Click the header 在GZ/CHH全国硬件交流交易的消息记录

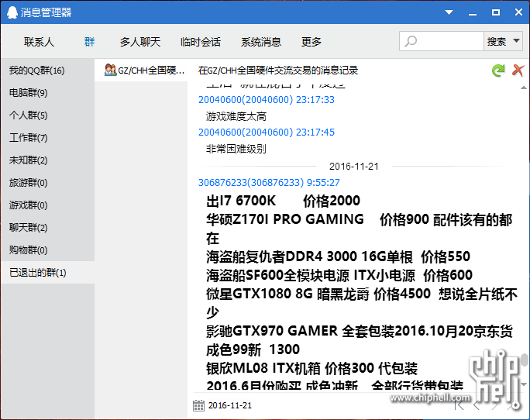(278, 71)
